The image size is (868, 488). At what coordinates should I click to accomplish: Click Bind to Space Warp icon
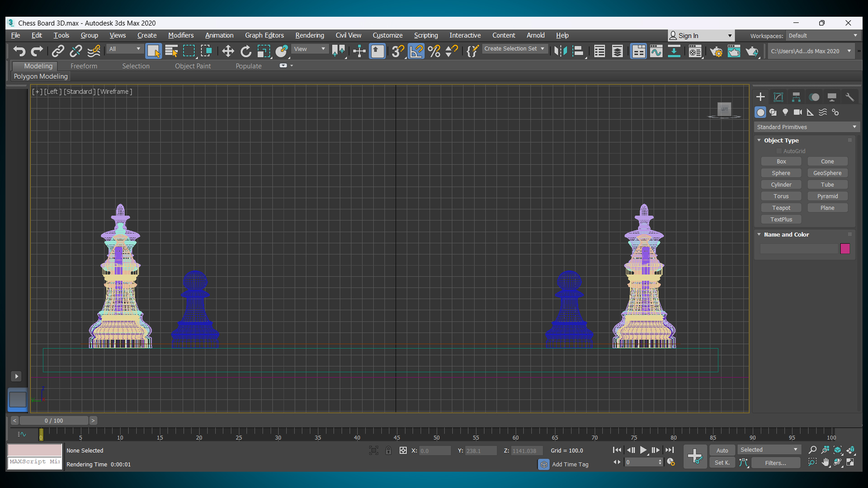point(94,51)
